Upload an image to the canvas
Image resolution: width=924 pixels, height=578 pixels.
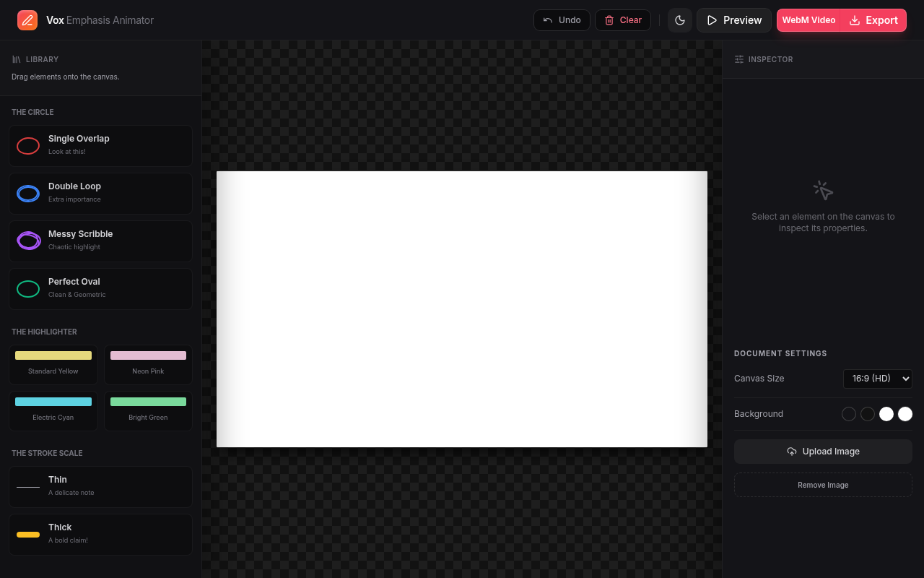click(823, 452)
